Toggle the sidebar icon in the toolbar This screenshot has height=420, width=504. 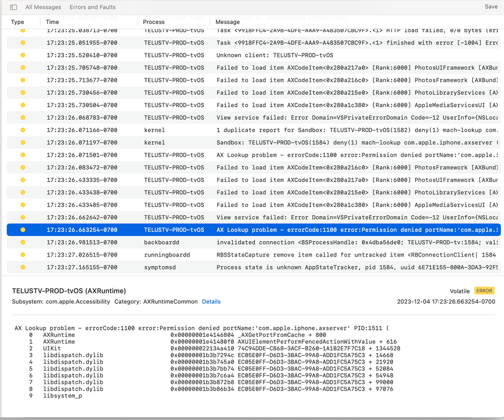14,7
